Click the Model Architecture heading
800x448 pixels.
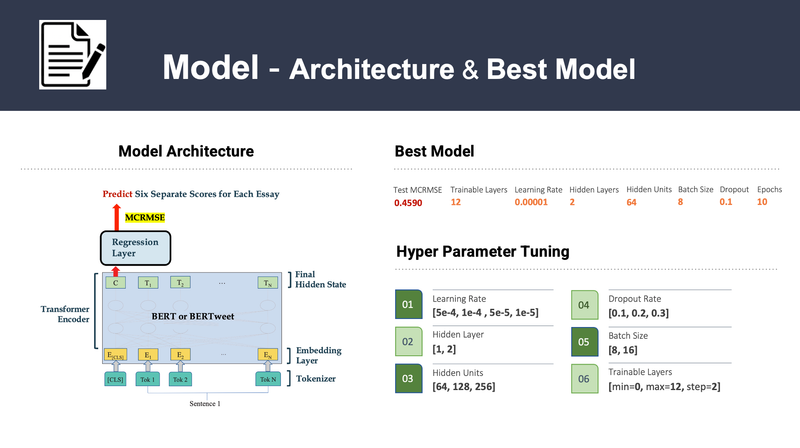pos(186,152)
